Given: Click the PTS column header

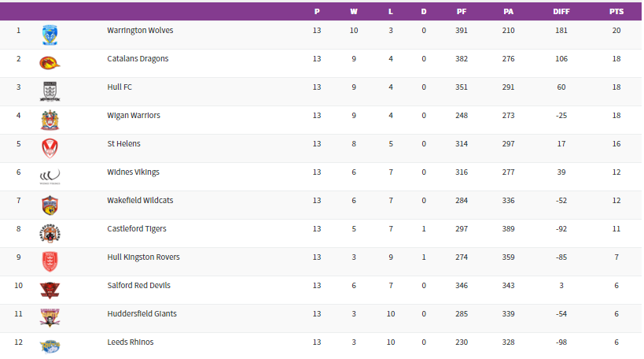Looking at the screenshot, I should click(616, 12).
